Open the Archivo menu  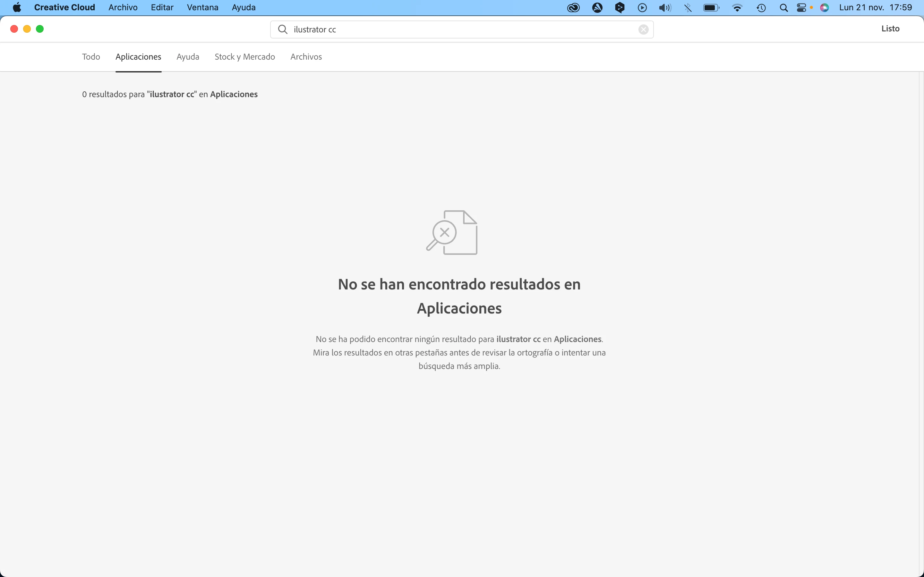pos(123,8)
